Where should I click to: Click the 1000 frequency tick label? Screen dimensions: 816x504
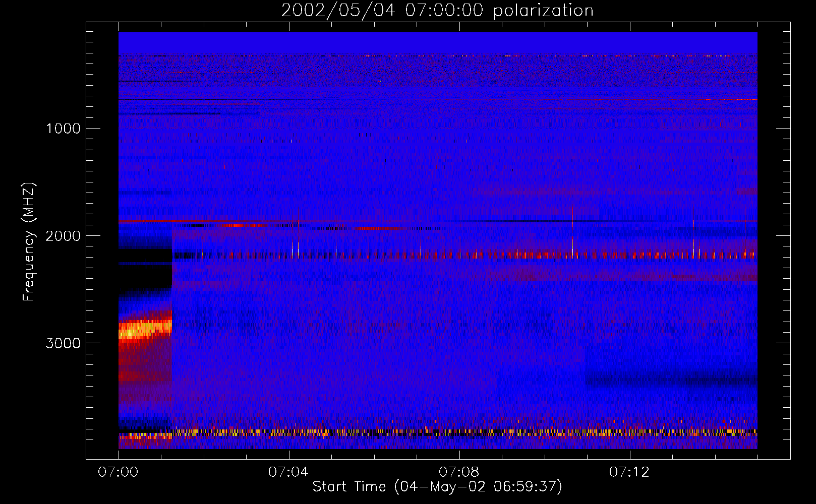(x=63, y=129)
